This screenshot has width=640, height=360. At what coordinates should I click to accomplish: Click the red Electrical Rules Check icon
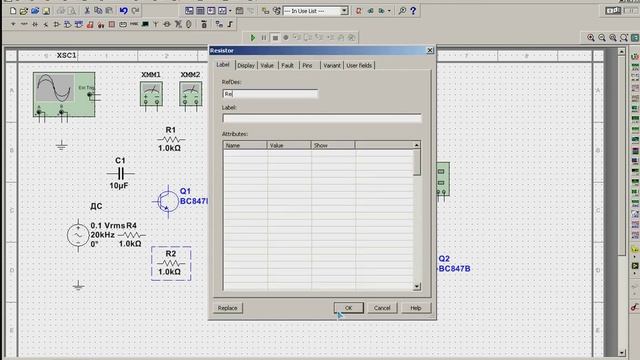coord(358,11)
